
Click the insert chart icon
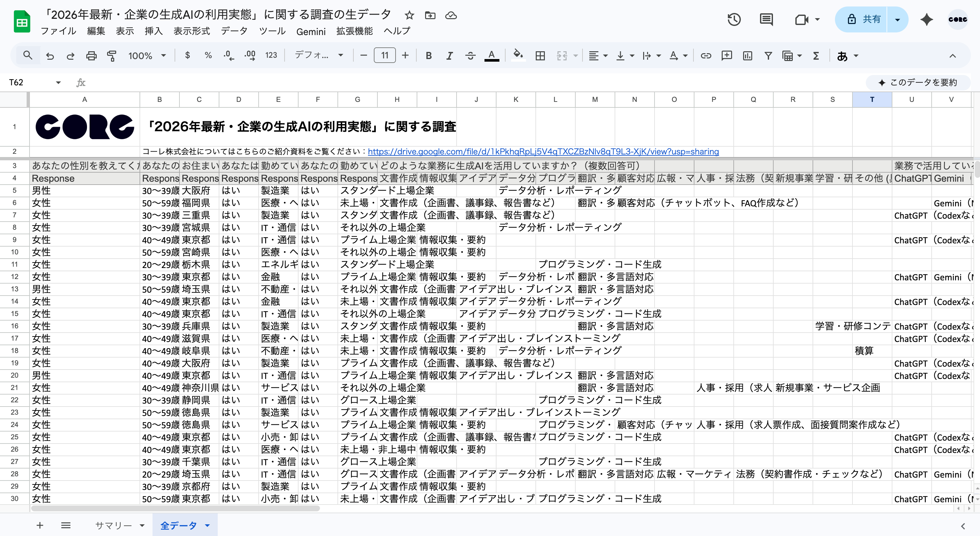click(x=747, y=56)
